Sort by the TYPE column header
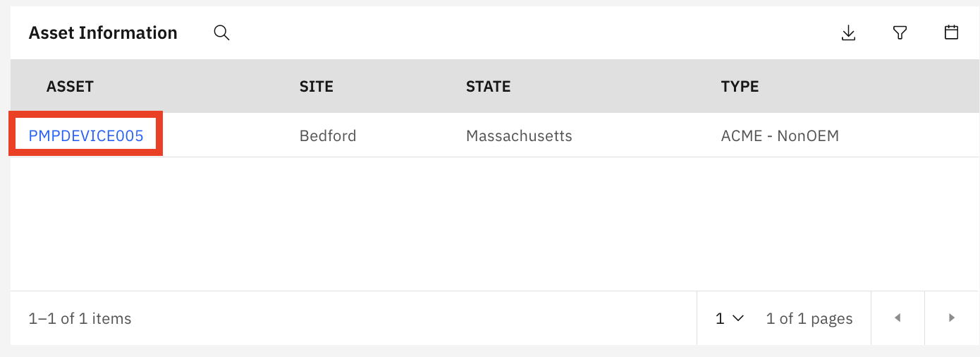This screenshot has height=357, width=980. (740, 87)
